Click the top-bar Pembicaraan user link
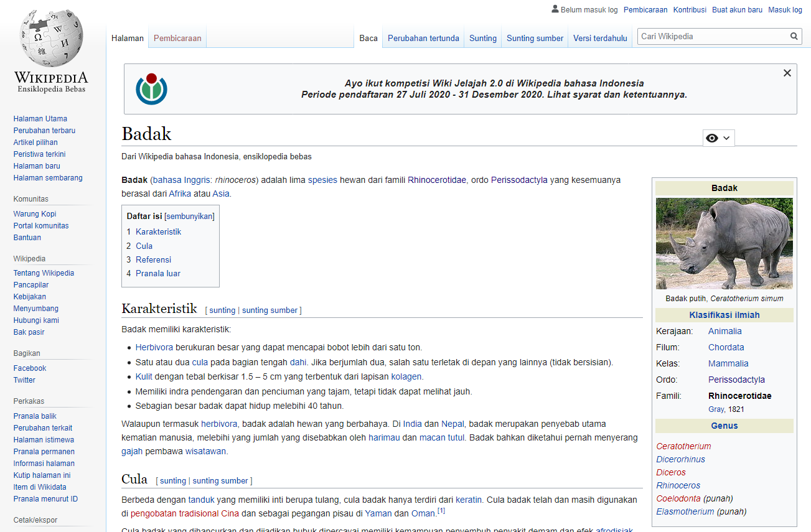811x532 pixels. tap(645, 10)
